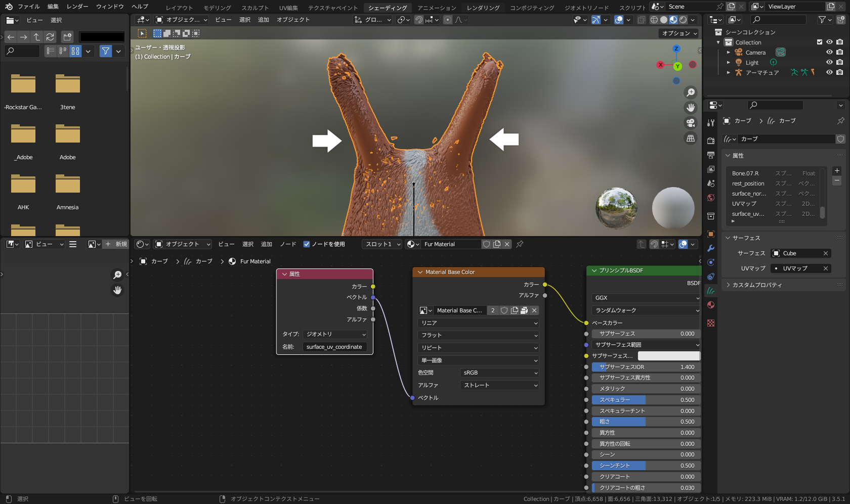Remove selected attribute with minus button
The width and height of the screenshot is (850, 504).
[x=837, y=181]
